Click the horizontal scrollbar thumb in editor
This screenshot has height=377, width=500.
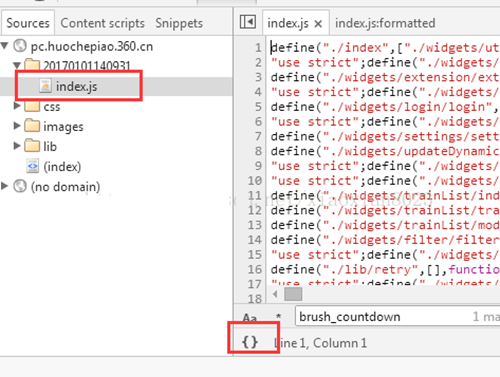pyautogui.click(x=293, y=294)
